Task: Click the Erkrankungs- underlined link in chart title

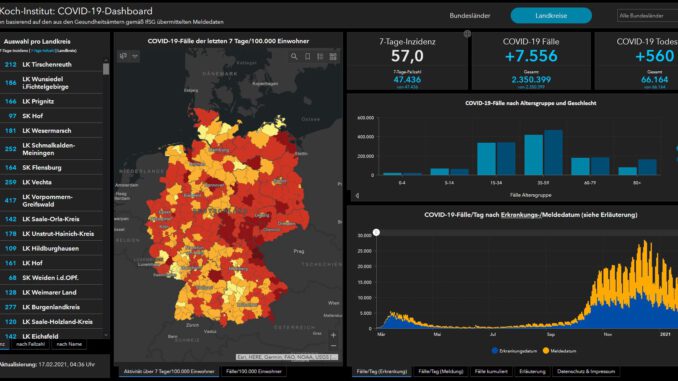Action: (x=521, y=215)
